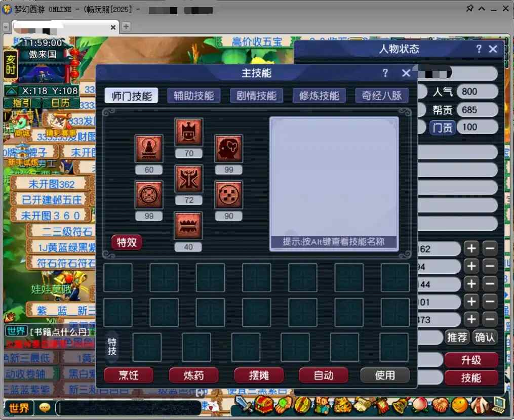Open the 日历 calendar button
The width and height of the screenshot is (514, 420).
[x=60, y=103]
